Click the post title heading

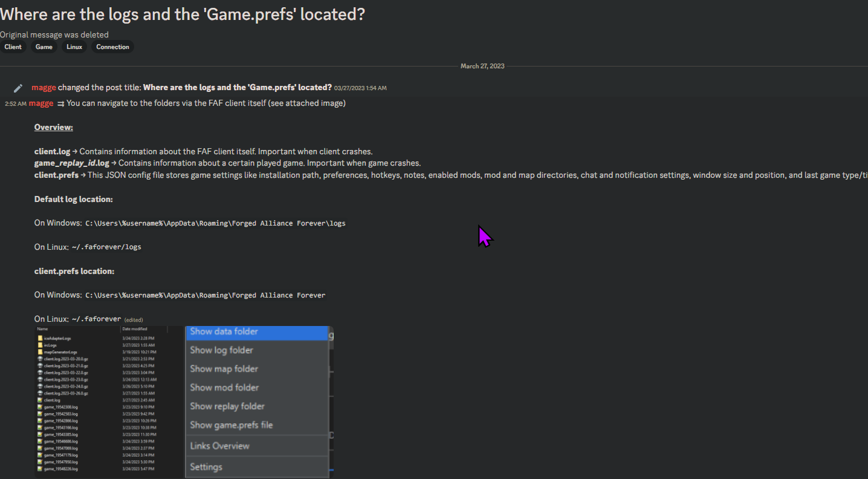pyautogui.click(x=183, y=14)
